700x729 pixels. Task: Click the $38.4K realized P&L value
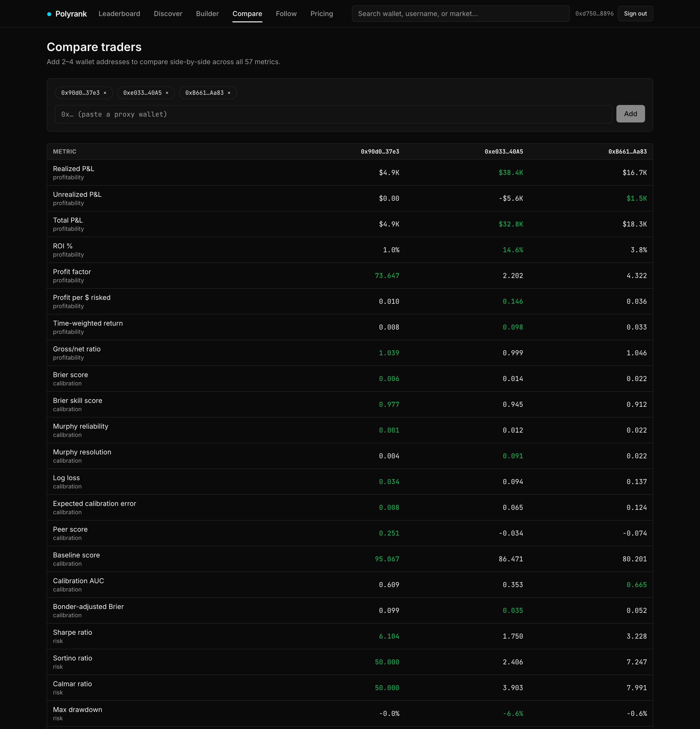pos(511,173)
